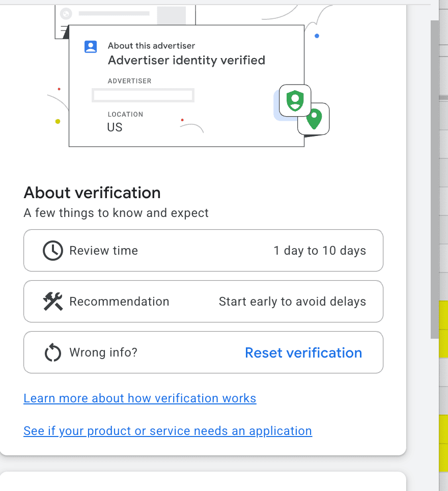Click the 'Wrong info?' label
448x491 pixels.
tap(103, 352)
